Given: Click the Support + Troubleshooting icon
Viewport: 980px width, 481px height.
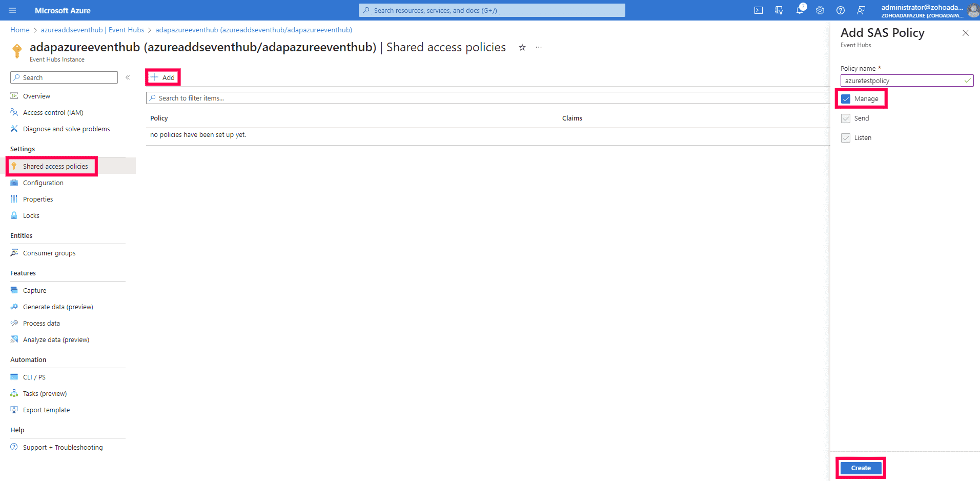Looking at the screenshot, I should point(14,447).
